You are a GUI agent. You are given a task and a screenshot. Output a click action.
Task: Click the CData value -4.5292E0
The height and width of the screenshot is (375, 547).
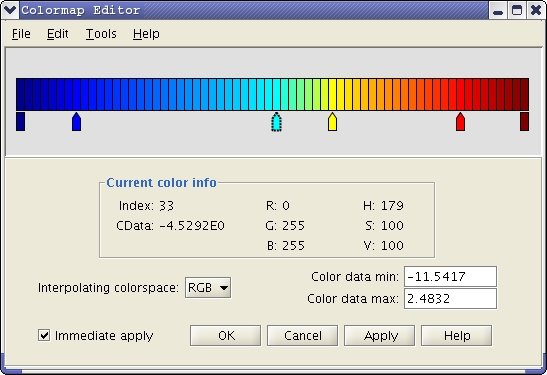pos(192,226)
